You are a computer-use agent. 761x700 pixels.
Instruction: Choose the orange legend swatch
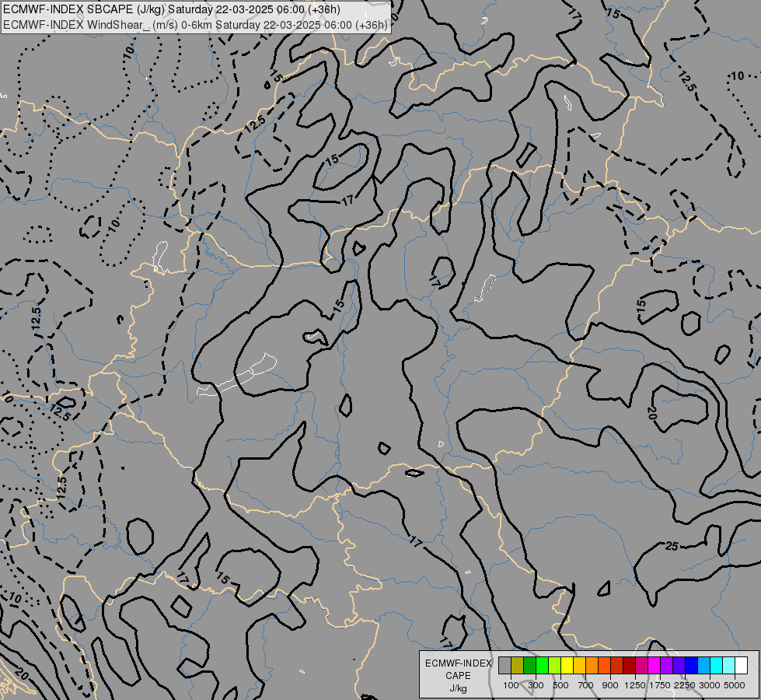(592, 665)
